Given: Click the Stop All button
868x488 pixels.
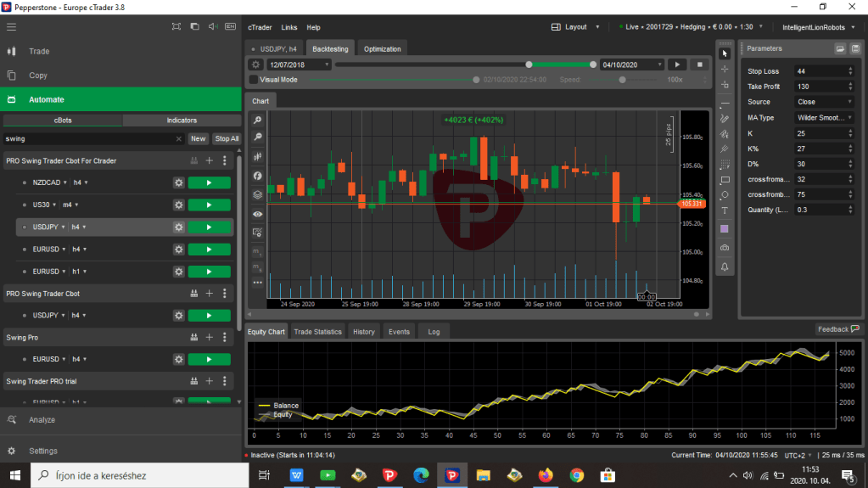Looking at the screenshot, I should tap(227, 138).
